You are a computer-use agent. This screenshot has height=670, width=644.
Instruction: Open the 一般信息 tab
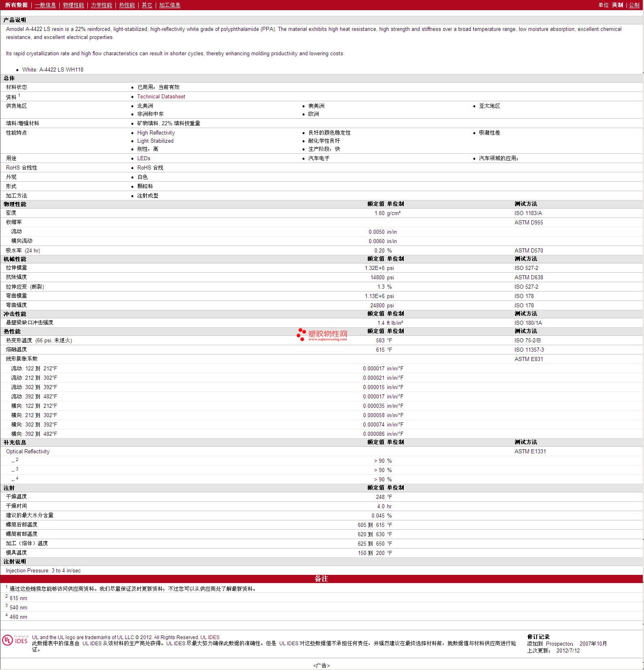(45, 5)
